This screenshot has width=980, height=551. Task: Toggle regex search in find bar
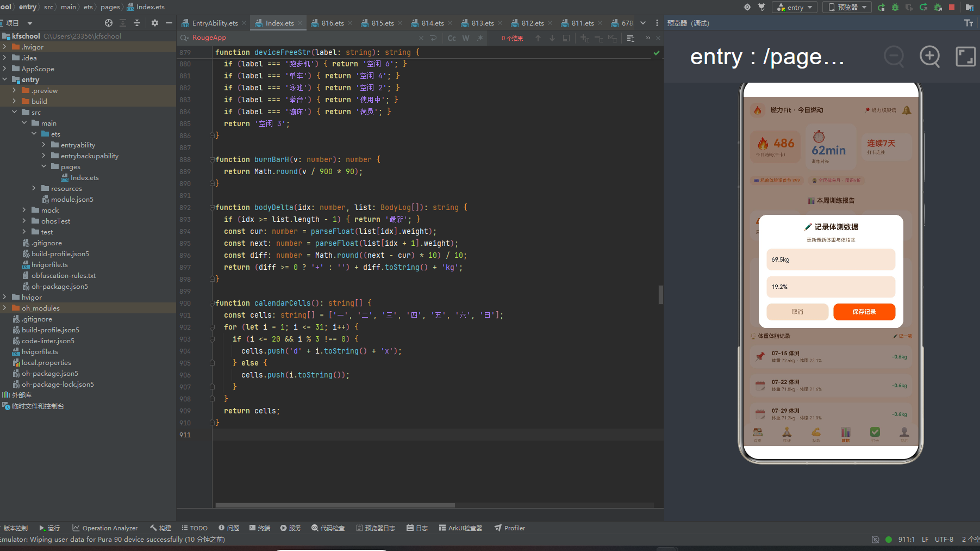point(480,38)
